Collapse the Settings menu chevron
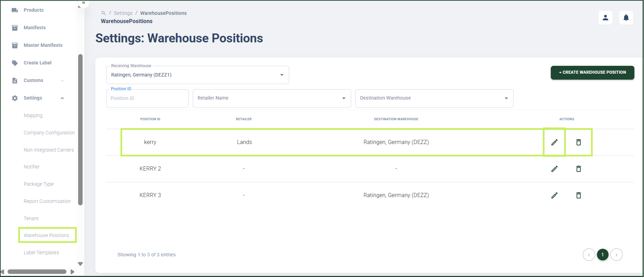 tap(62, 98)
